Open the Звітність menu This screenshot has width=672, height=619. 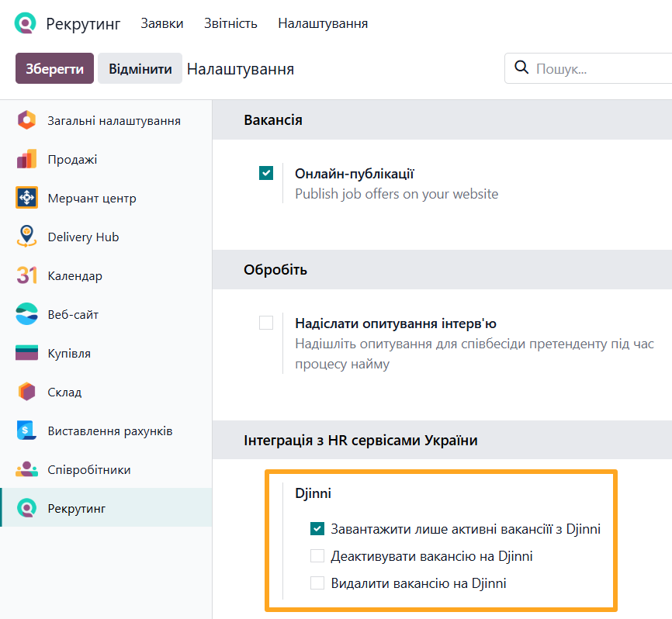click(230, 23)
